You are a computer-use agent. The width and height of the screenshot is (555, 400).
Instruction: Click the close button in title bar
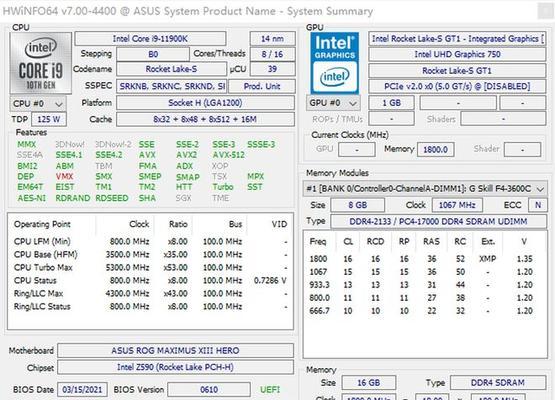tap(545, 11)
